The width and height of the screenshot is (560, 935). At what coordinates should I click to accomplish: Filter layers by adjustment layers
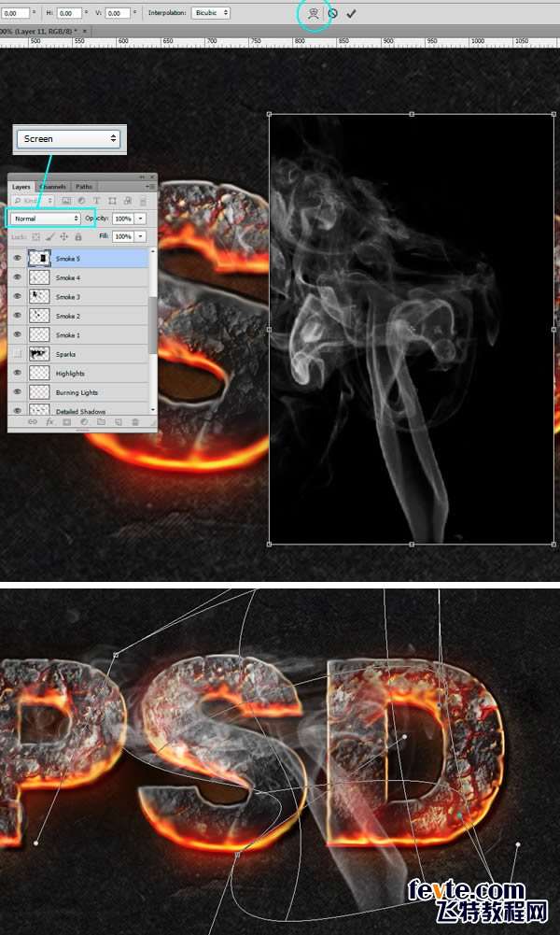[x=81, y=200]
